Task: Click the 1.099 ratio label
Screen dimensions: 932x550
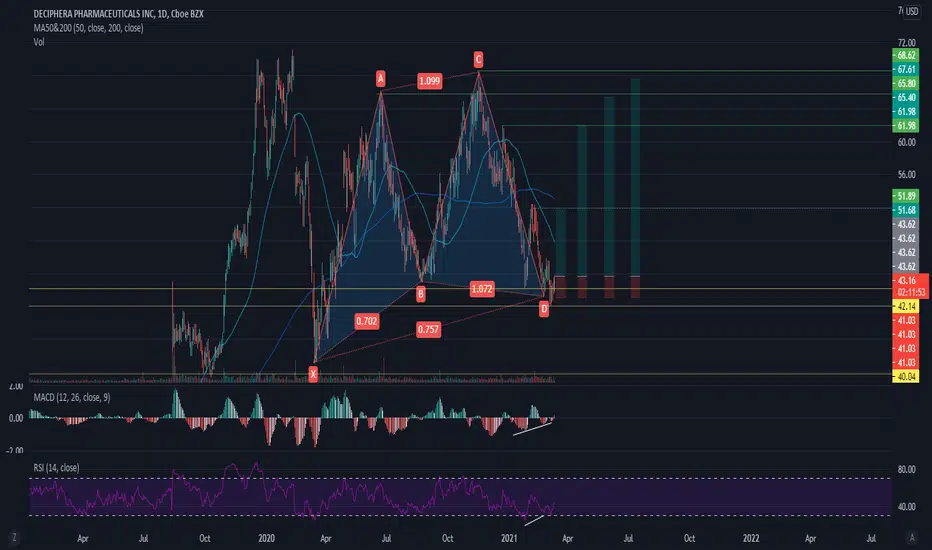Action: point(429,81)
